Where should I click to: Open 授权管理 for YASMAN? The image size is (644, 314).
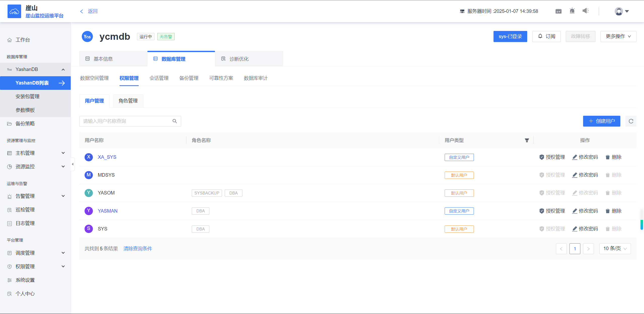click(552, 211)
